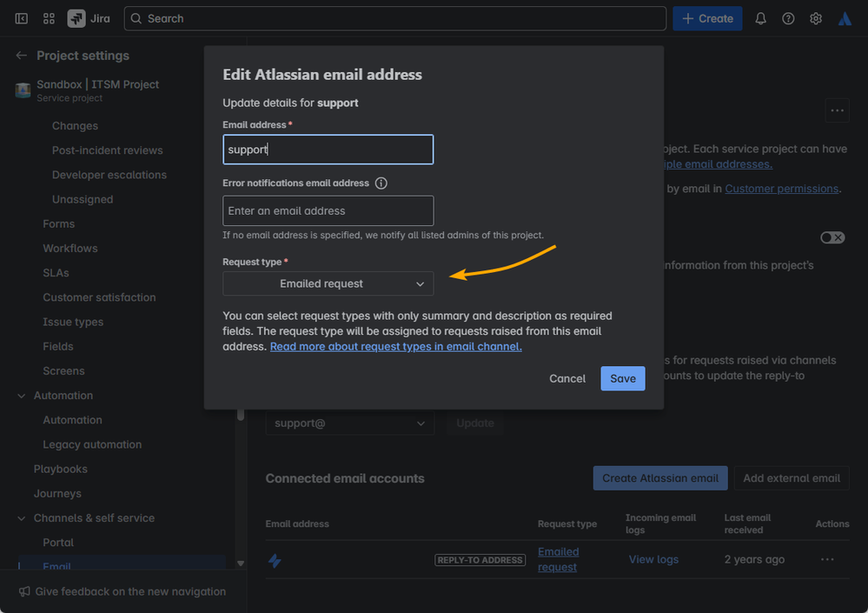The image size is (868, 613).
Task: Click the Jira search box
Action: click(x=394, y=18)
